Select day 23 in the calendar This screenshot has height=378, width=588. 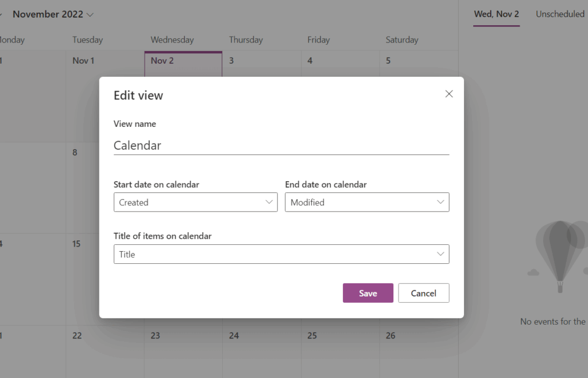(183, 352)
